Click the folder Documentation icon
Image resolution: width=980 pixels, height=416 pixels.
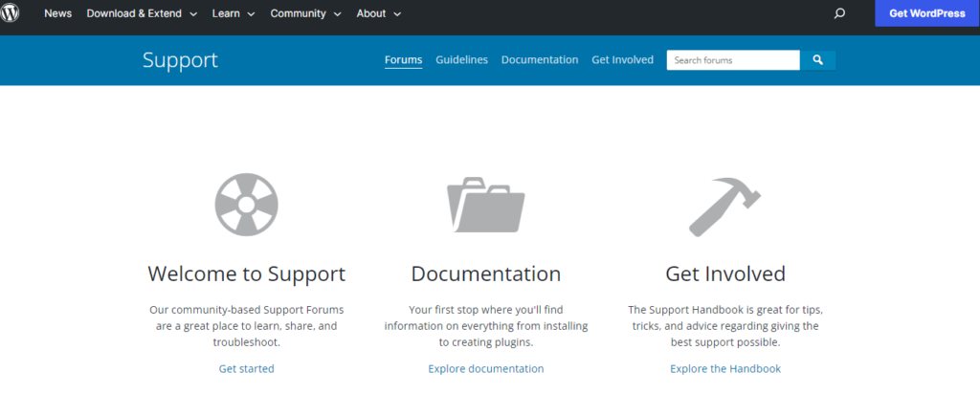tap(485, 205)
